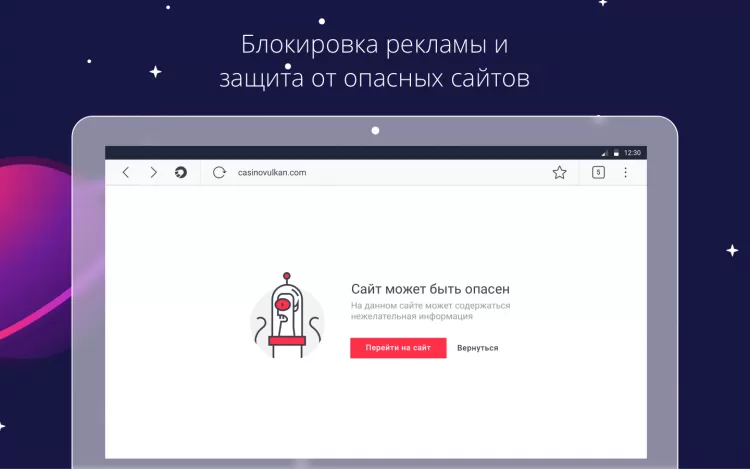Click the red "Перейти на сайт" button
The width and height of the screenshot is (750, 469).
[x=398, y=348]
